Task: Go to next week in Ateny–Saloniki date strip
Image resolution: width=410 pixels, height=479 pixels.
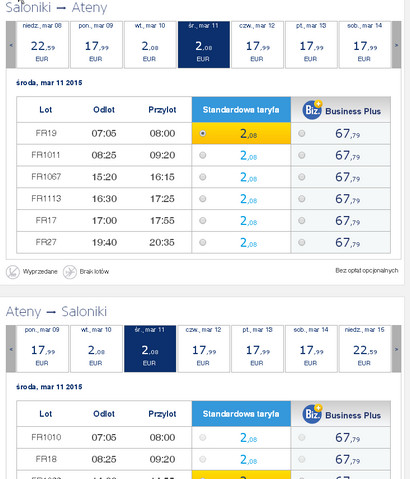Action: [396, 349]
